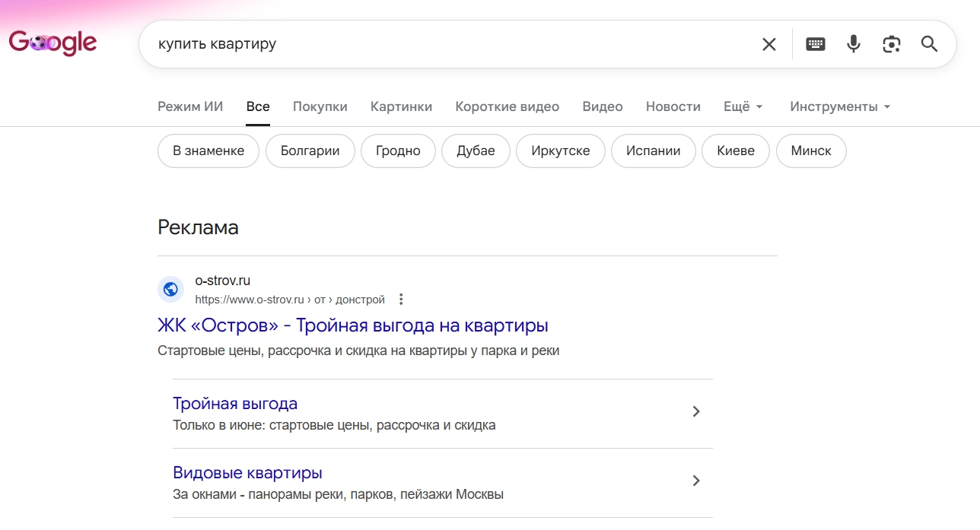Select the Иркутске chip
The width and height of the screenshot is (980, 530).
pos(560,151)
